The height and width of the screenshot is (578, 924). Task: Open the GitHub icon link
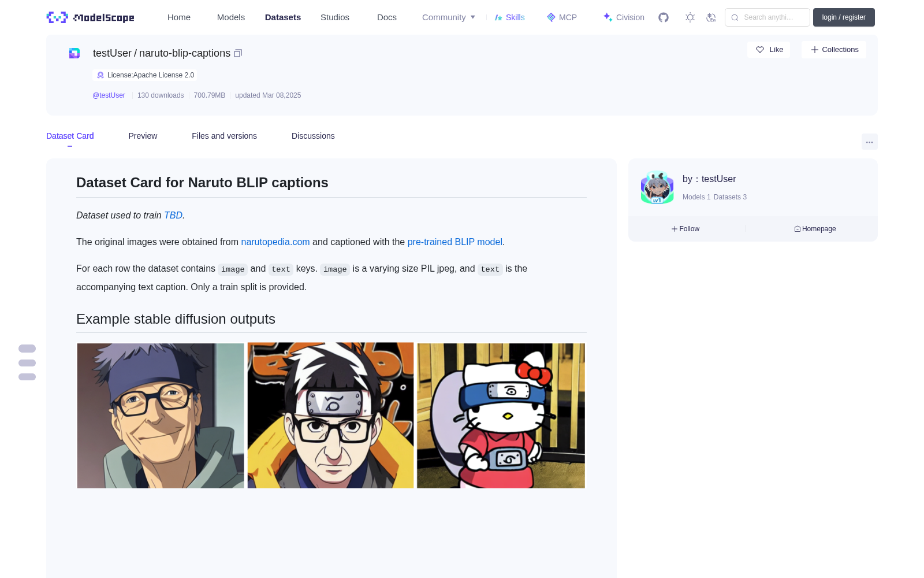pyautogui.click(x=664, y=17)
